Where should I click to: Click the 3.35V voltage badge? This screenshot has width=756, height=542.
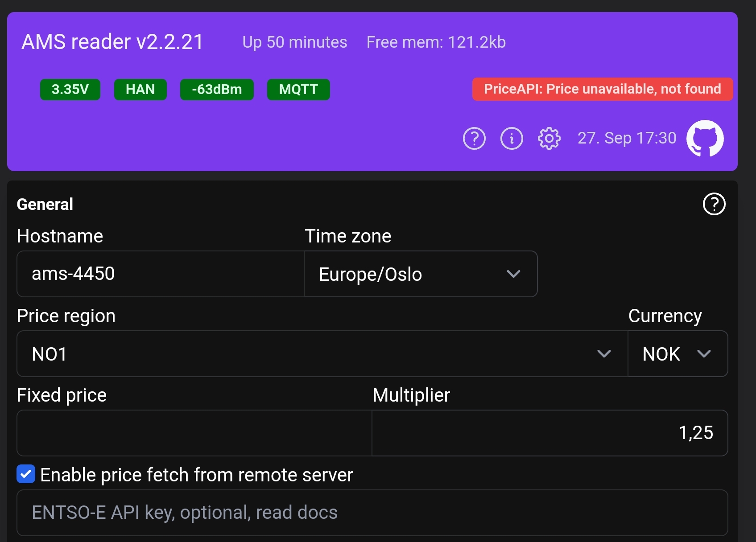click(70, 89)
